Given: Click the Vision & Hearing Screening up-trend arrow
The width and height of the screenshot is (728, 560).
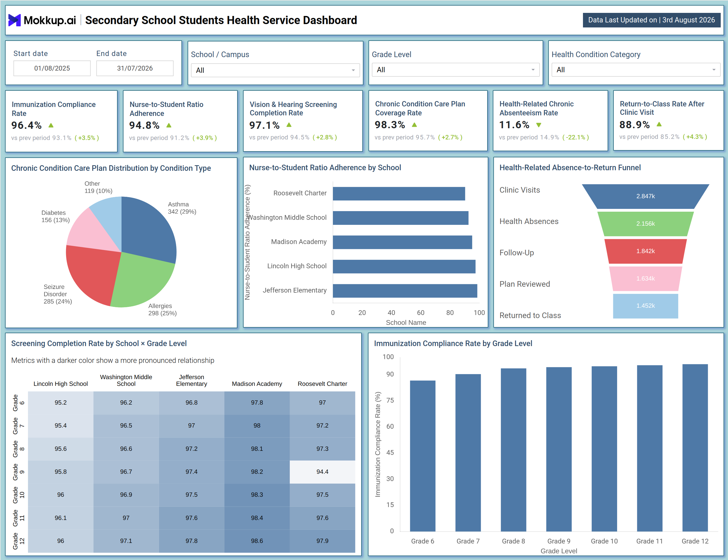Looking at the screenshot, I should point(289,125).
